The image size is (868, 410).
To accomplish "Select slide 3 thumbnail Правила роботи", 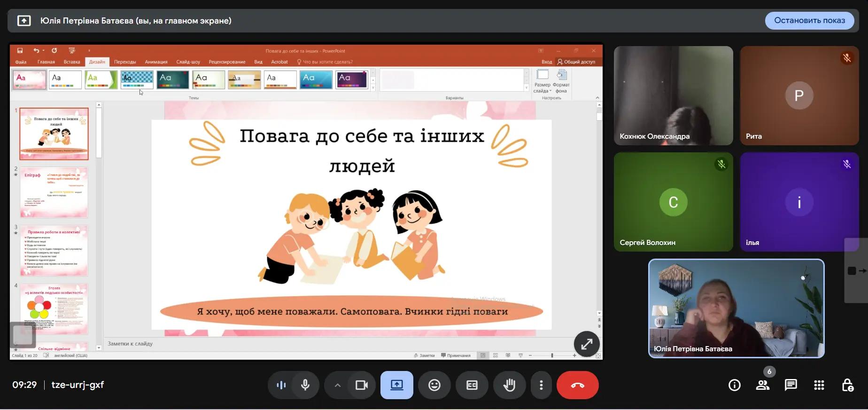I will (x=54, y=251).
